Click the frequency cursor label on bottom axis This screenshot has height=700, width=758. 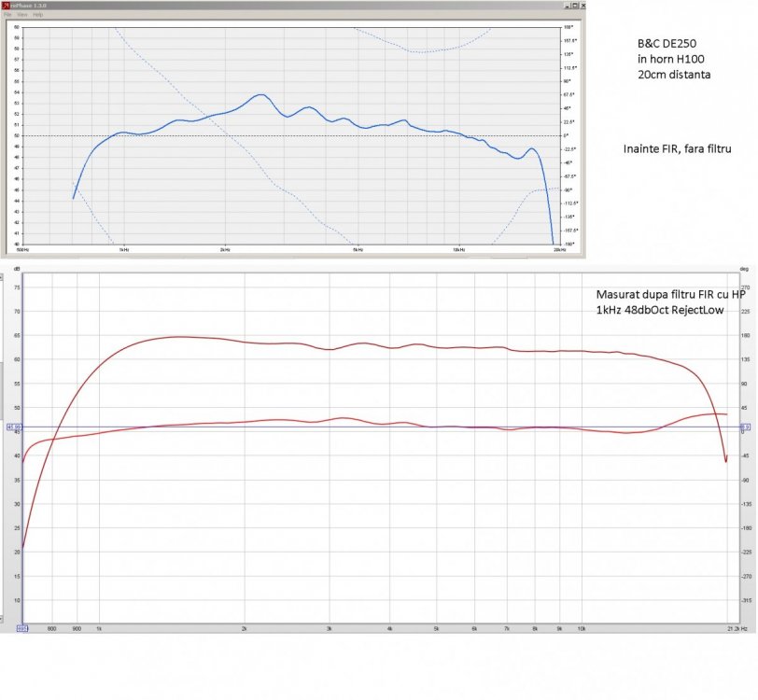(22, 628)
